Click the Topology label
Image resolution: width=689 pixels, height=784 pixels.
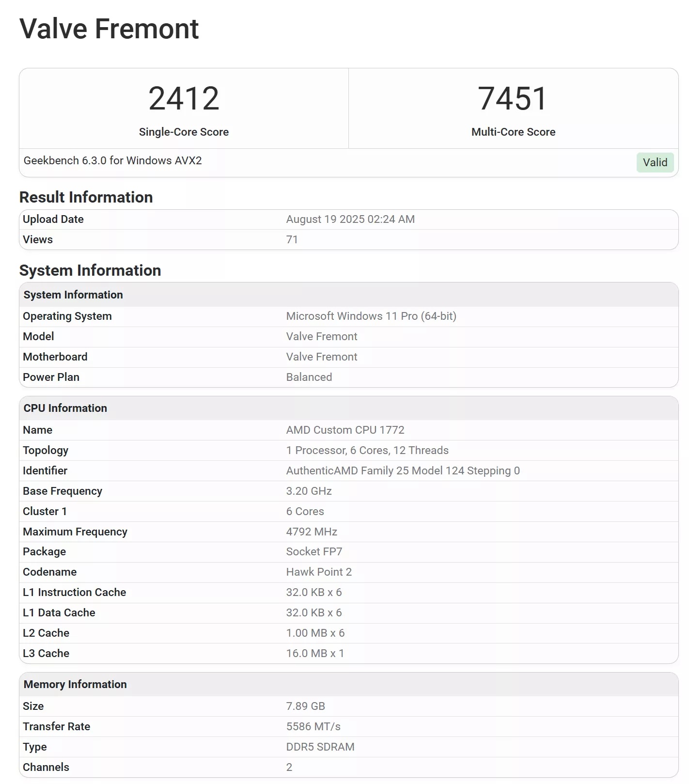pos(46,450)
